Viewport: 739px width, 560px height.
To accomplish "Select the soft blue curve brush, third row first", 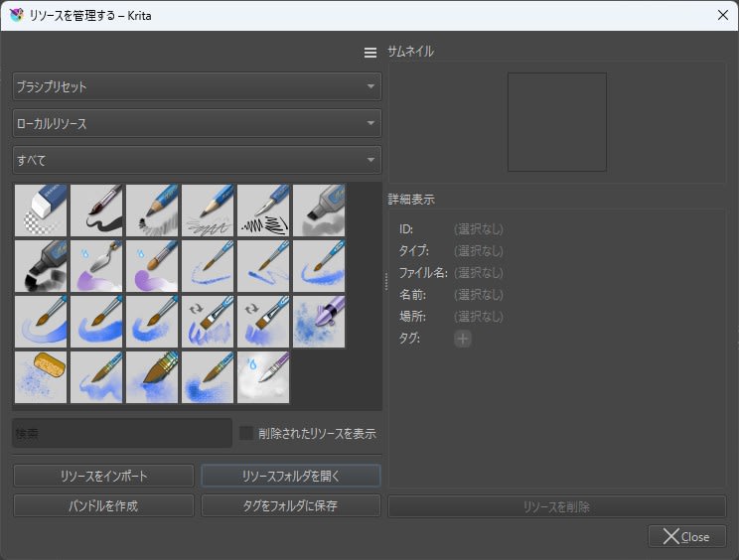I will (x=41, y=322).
